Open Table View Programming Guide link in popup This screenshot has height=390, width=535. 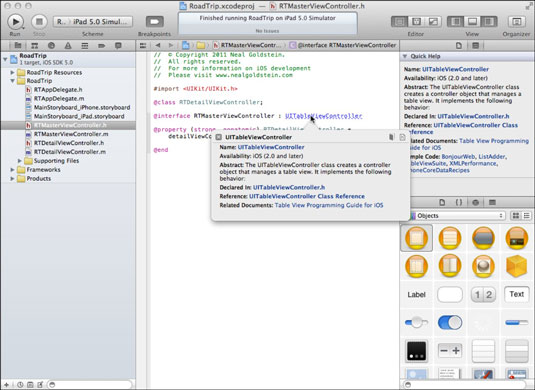[329, 205]
